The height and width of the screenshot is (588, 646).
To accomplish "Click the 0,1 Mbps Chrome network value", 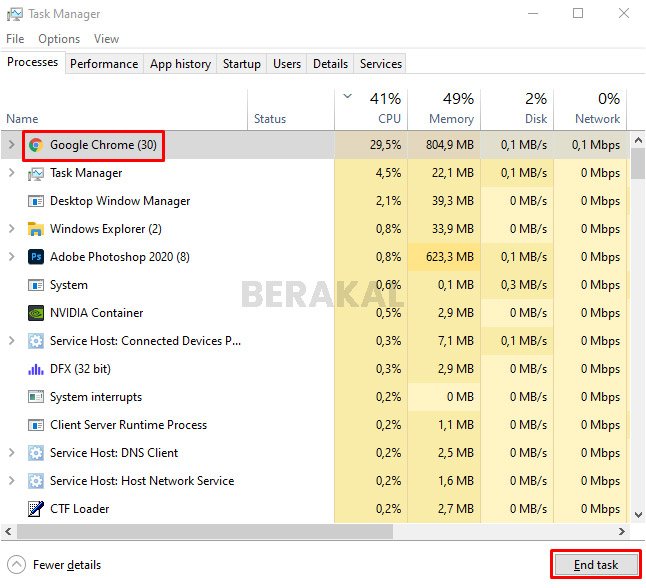I will point(596,145).
